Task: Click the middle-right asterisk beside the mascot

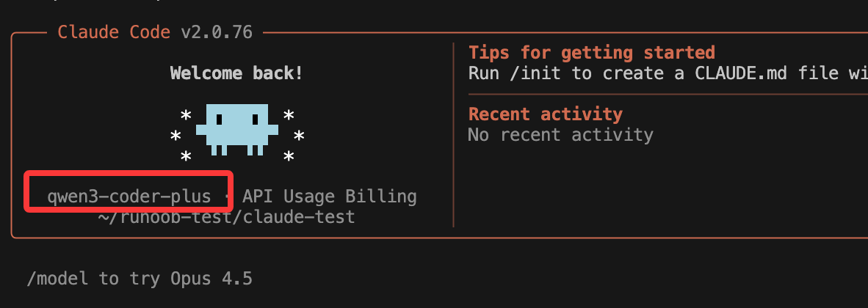Action: tap(299, 136)
